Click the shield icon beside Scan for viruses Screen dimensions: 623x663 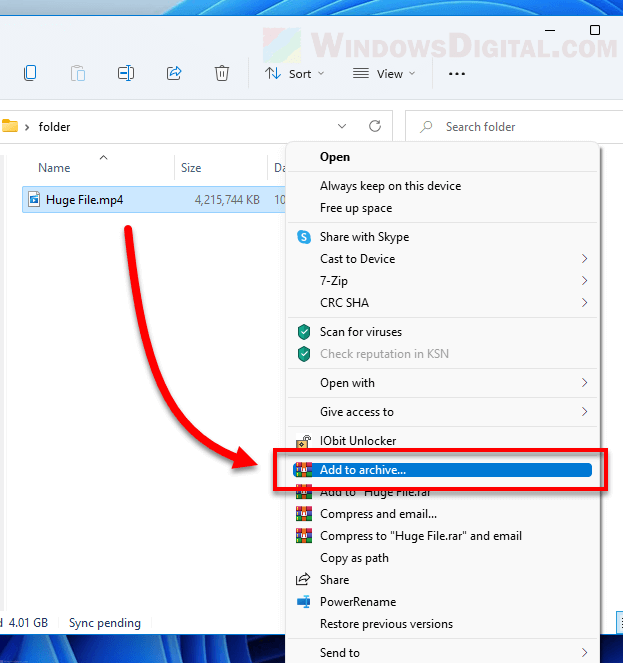click(x=304, y=332)
